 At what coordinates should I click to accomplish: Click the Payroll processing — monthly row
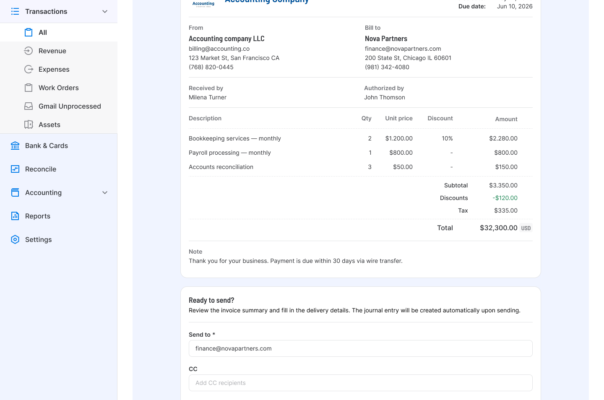361,153
